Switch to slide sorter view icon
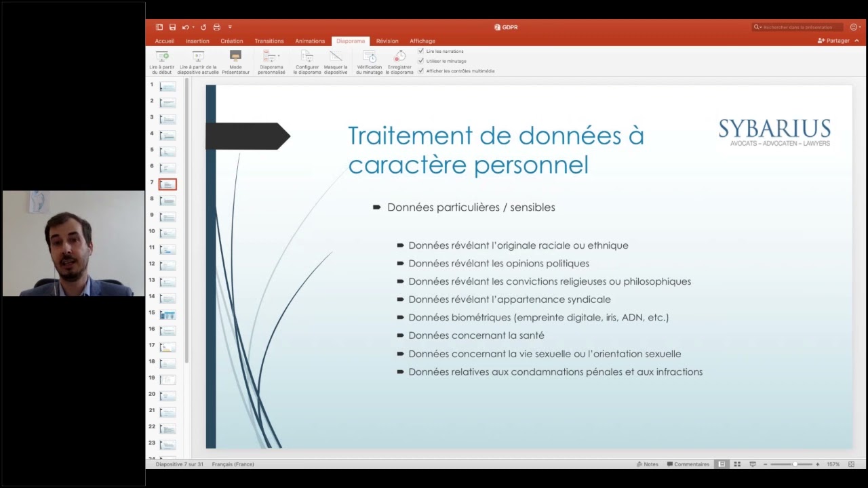The image size is (868, 488). click(x=737, y=464)
